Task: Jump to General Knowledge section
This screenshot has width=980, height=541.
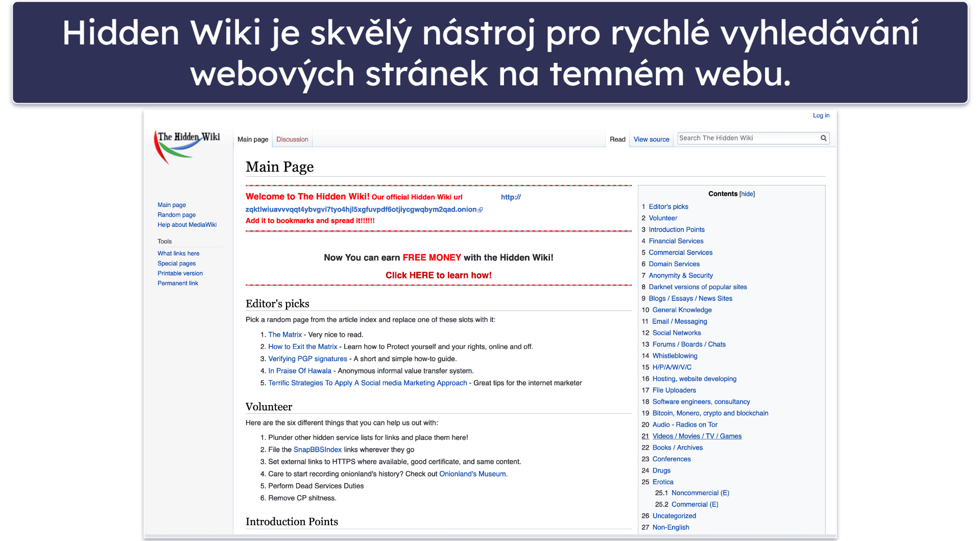Action: tap(682, 310)
